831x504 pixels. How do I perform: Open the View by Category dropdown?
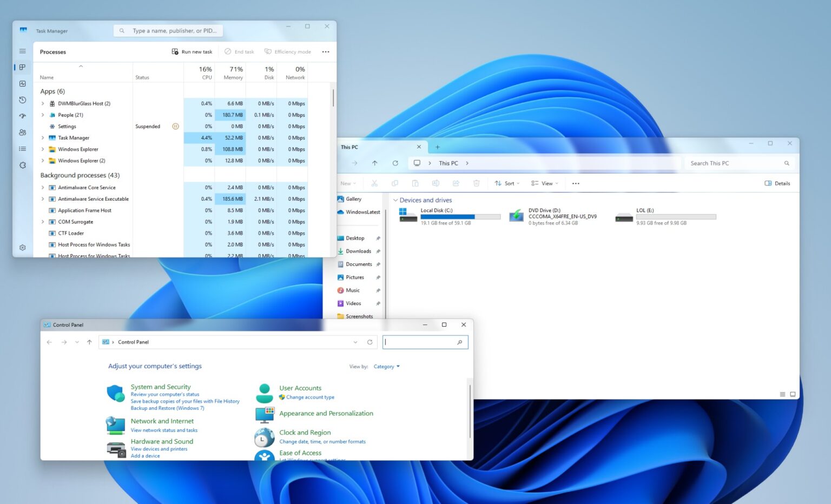pos(386,366)
